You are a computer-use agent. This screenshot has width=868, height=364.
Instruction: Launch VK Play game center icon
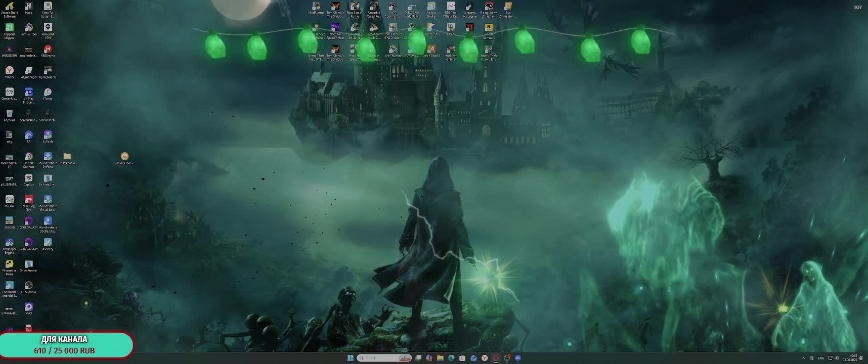[28, 96]
